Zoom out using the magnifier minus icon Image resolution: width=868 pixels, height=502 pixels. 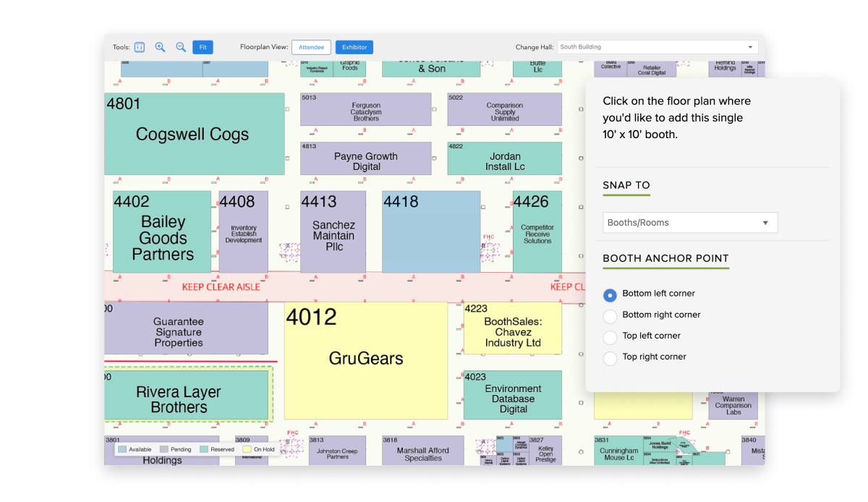181,46
